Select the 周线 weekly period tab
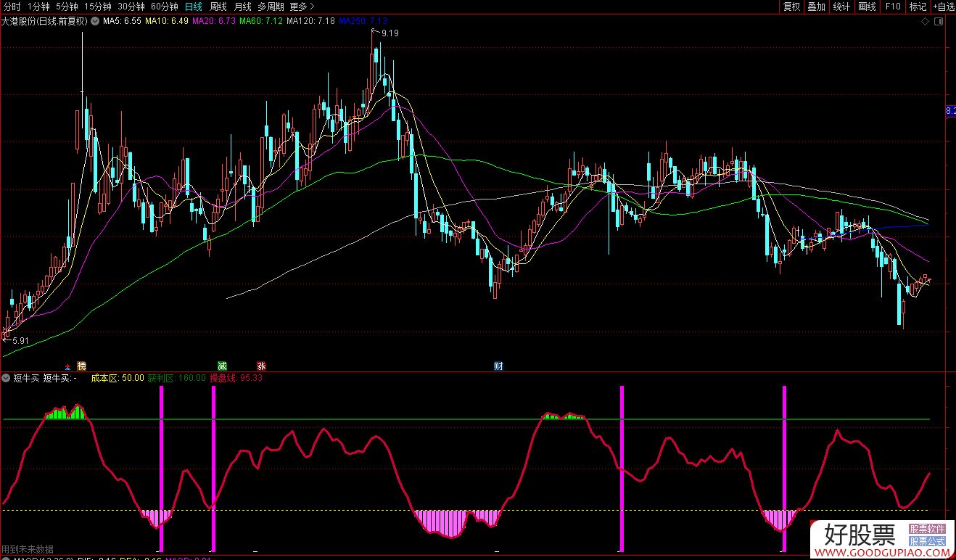Image resolution: width=956 pixels, height=560 pixels. pos(218,7)
